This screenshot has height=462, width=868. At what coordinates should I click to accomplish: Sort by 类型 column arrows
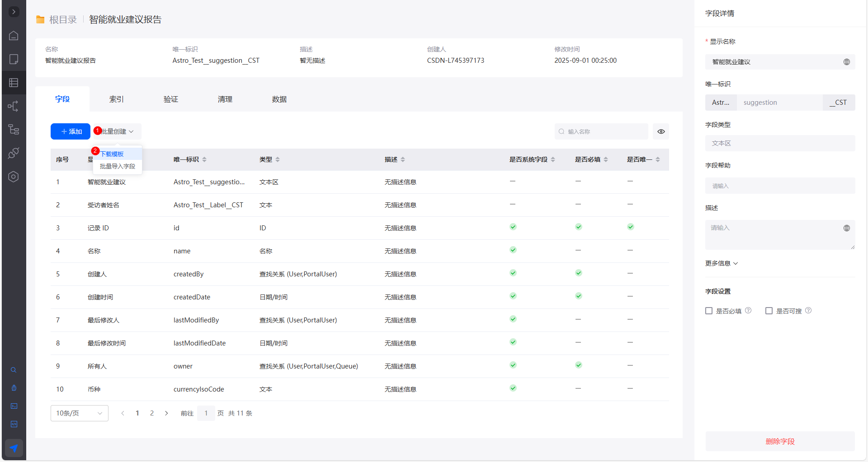click(x=278, y=159)
